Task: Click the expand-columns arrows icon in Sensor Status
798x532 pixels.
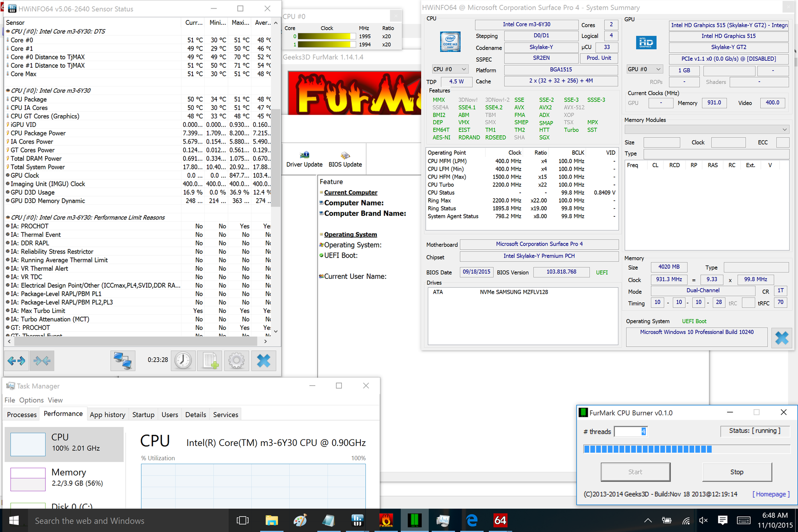Action: (17, 361)
